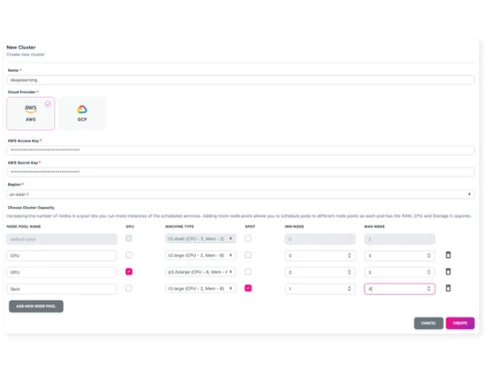
Task: Edit the GPU node pool name field
Action: click(62, 272)
